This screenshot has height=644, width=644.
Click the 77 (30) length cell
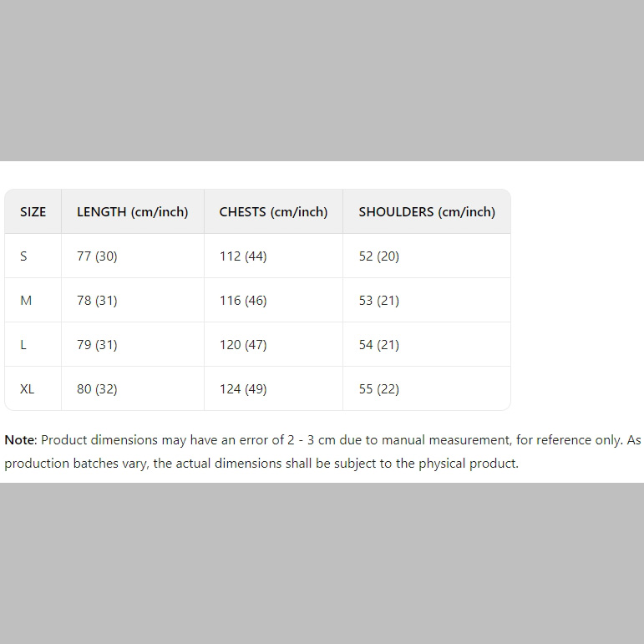pyautogui.click(x=97, y=256)
